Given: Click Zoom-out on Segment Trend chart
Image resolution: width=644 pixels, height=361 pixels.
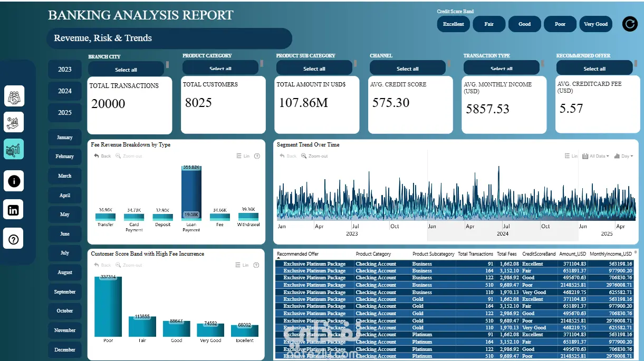Looking at the screenshot, I should [314, 156].
